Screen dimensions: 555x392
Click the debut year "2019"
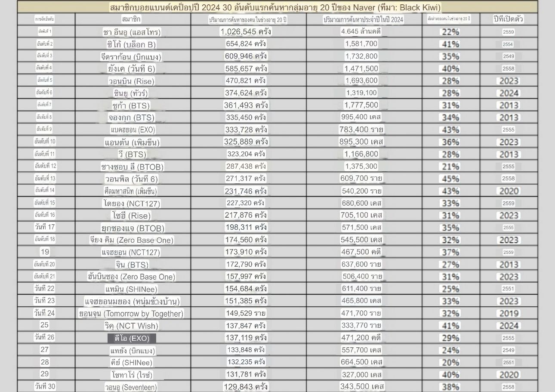[509, 313]
